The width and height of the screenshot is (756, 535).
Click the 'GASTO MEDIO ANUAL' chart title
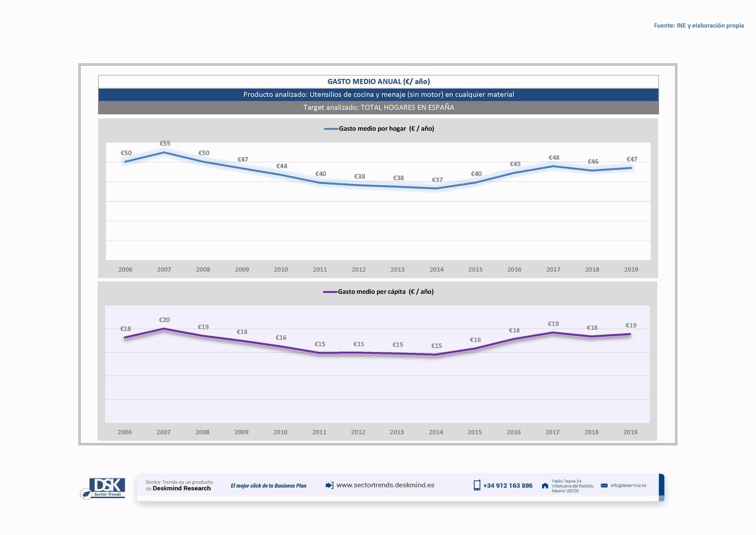coord(378,82)
